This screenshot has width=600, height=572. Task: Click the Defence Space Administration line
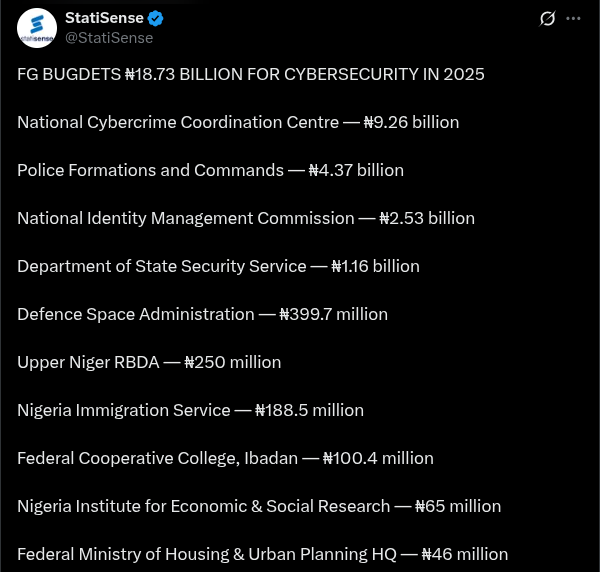(x=202, y=315)
